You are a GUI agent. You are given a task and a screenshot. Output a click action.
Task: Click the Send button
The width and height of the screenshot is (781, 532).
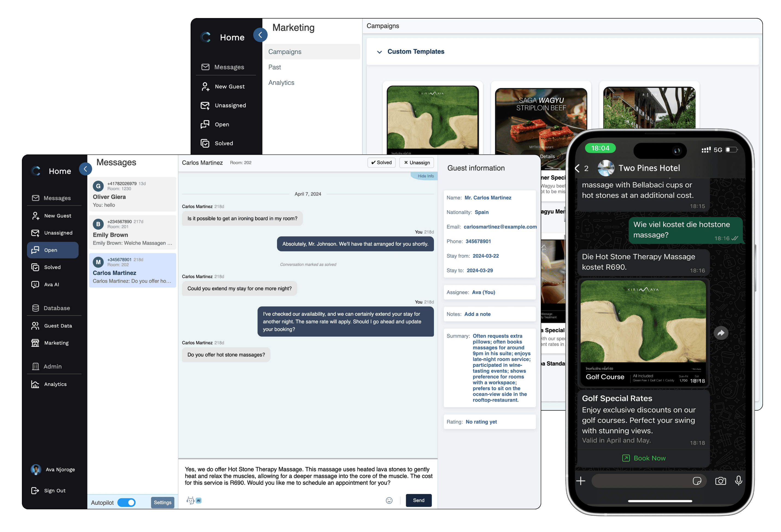[418, 500]
